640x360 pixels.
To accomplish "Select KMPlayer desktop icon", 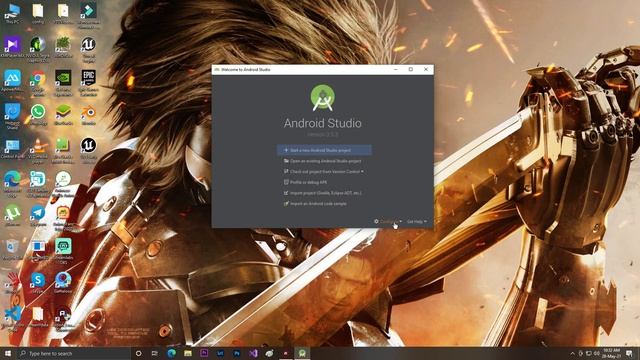I will (x=12, y=47).
